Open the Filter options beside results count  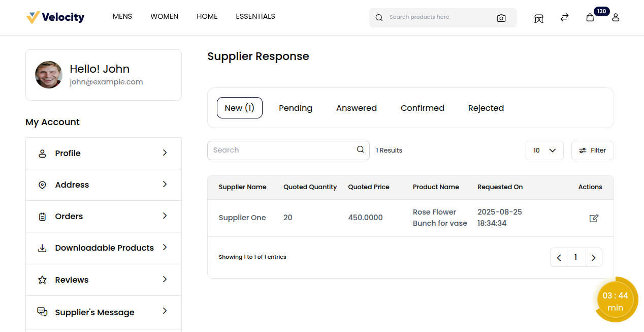click(592, 150)
